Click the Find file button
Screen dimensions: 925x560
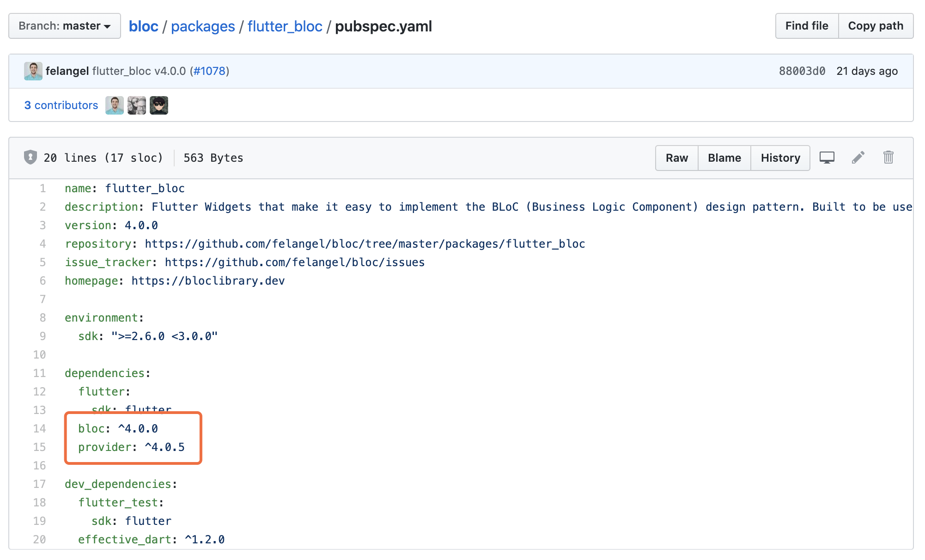tap(806, 26)
